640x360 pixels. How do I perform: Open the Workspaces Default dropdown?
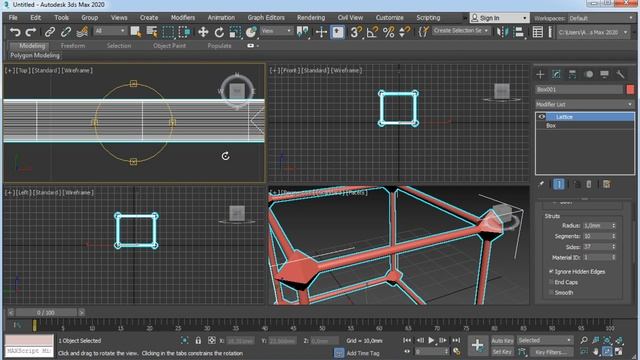(x=602, y=18)
